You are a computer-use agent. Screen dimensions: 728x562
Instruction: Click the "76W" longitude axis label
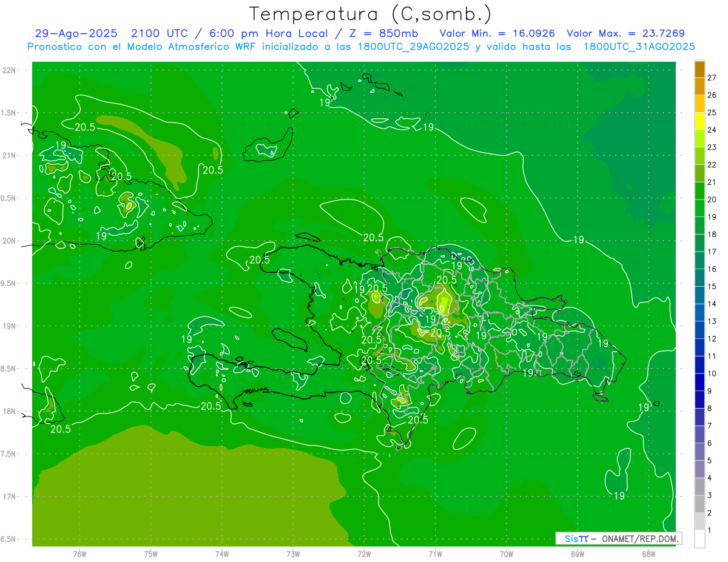tap(79, 554)
